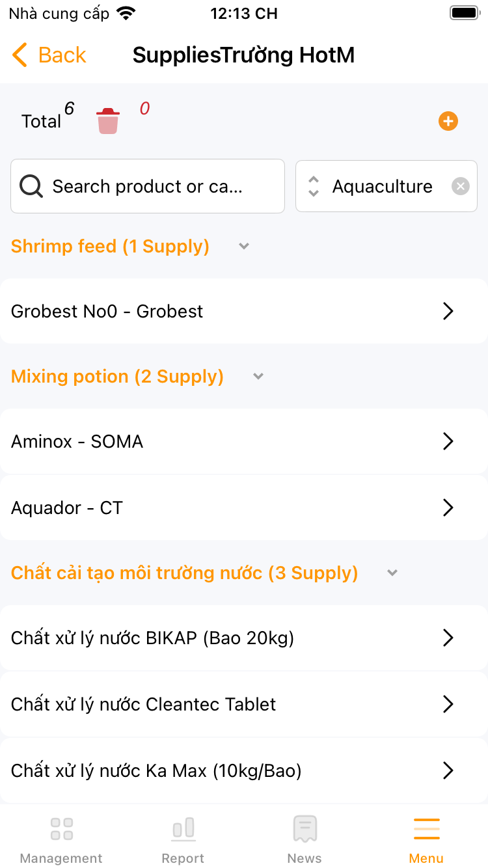Open the Menu tab
Screen dimensions: 488x868
tap(426, 839)
